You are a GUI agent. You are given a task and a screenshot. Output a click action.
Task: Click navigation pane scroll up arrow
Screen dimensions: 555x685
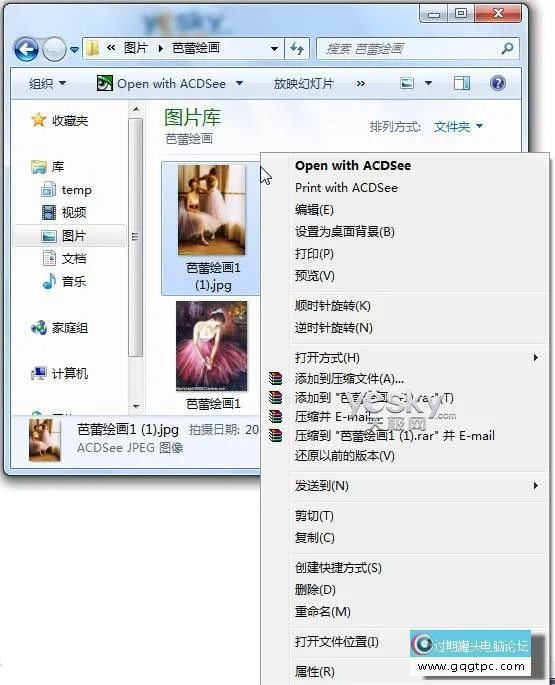tap(136, 109)
